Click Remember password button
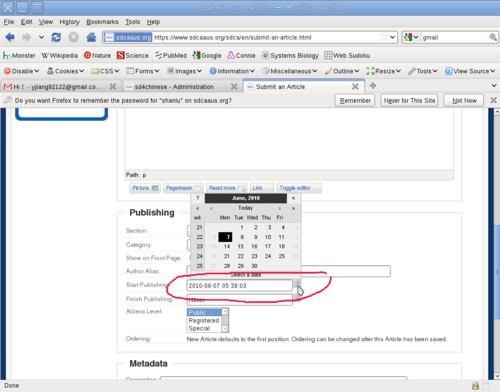 click(355, 100)
